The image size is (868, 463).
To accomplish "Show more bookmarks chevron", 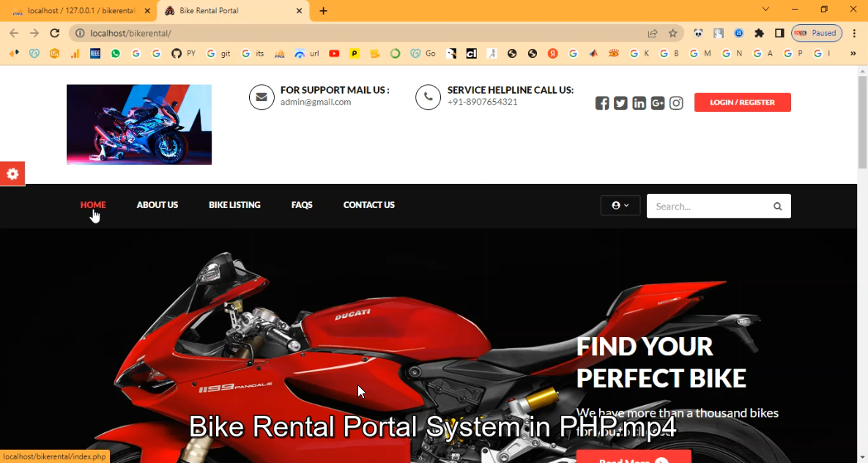I will point(853,53).
